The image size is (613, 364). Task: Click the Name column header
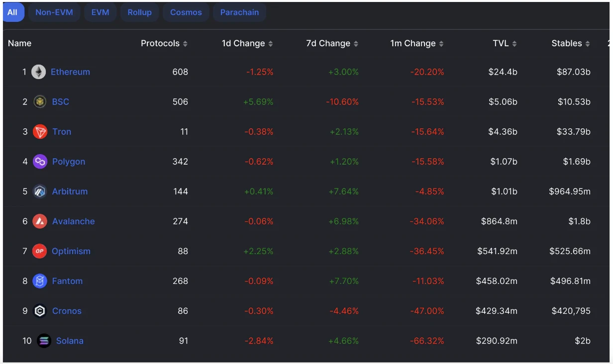[x=19, y=43]
